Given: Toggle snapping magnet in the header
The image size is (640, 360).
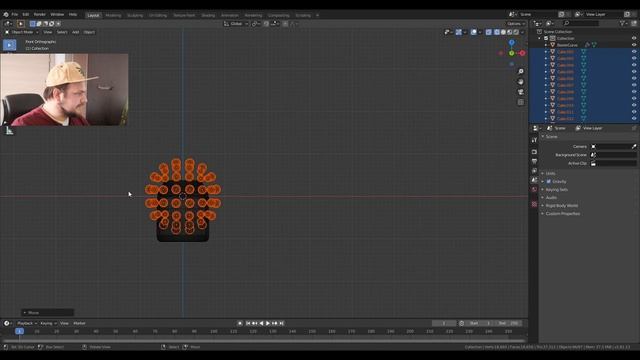Looking at the screenshot, I should (266, 24).
